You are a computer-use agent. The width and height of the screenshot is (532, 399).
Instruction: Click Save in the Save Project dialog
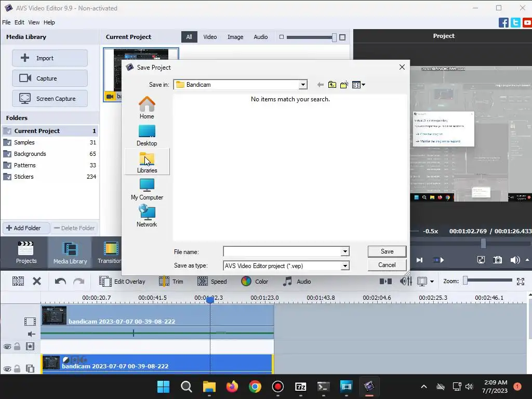[387, 251]
